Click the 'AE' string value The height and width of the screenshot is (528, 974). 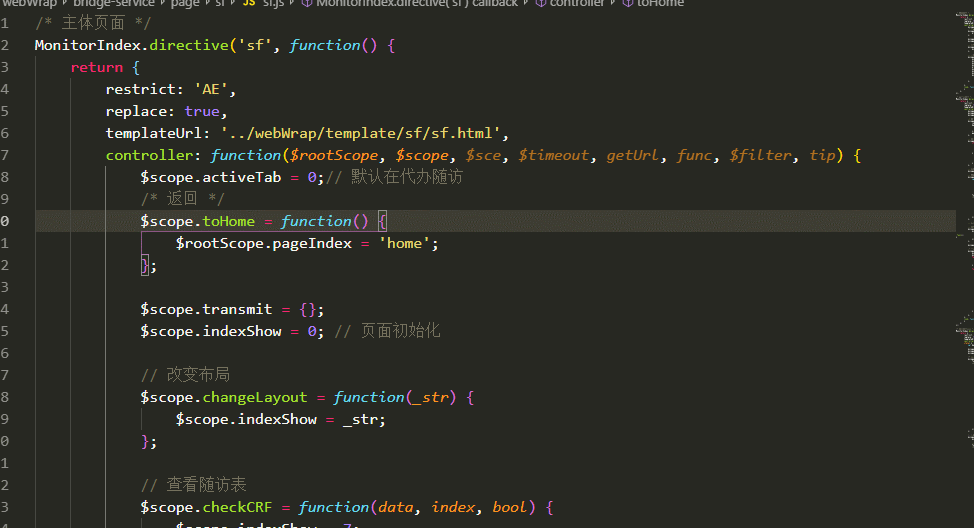tap(211, 89)
